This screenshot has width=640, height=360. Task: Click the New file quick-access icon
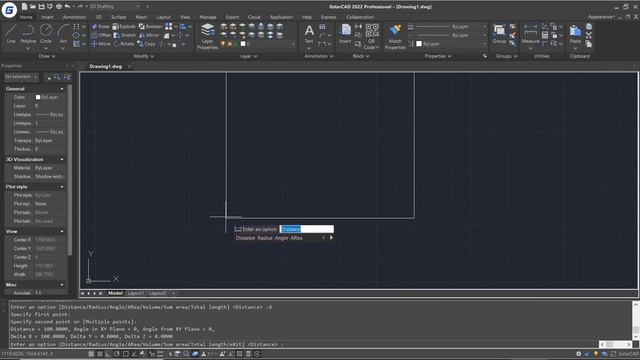click(x=24, y=7)
